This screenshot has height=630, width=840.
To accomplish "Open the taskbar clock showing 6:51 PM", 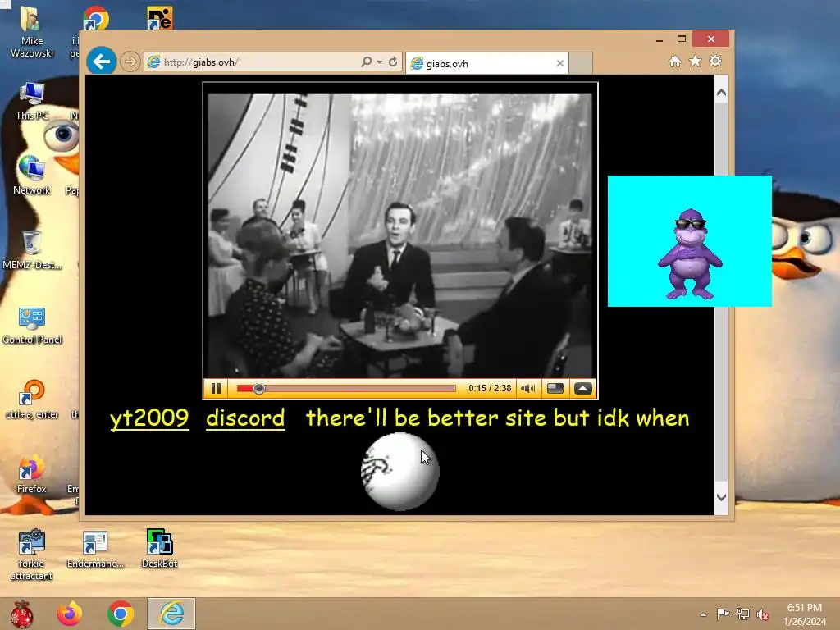I will coord(804,614).
